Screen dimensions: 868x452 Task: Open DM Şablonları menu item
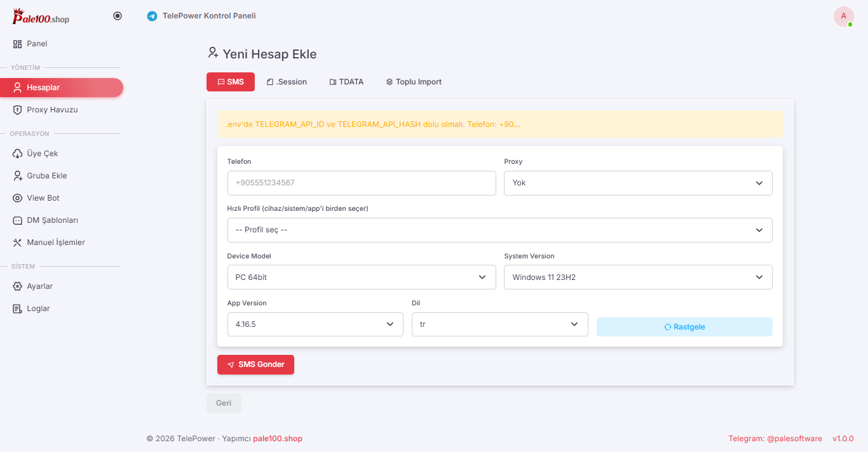tap(62, 220)
